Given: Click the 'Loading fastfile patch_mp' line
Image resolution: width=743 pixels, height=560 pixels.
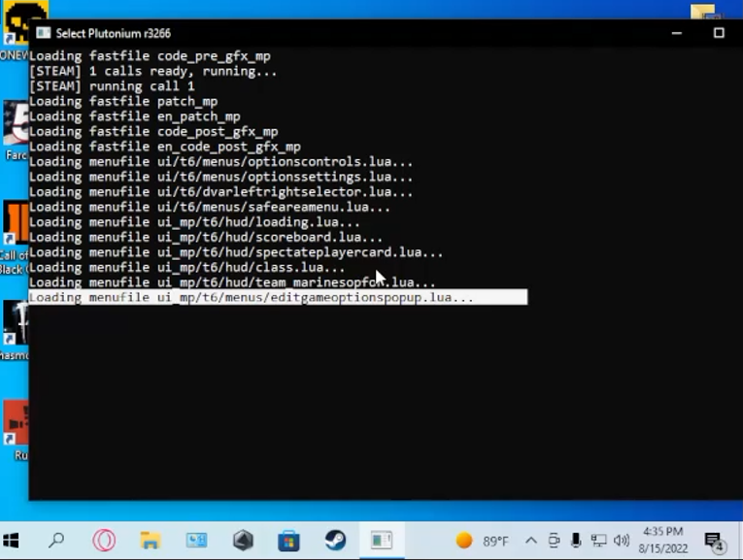Looking at the screenshot, I should [123, 101].
